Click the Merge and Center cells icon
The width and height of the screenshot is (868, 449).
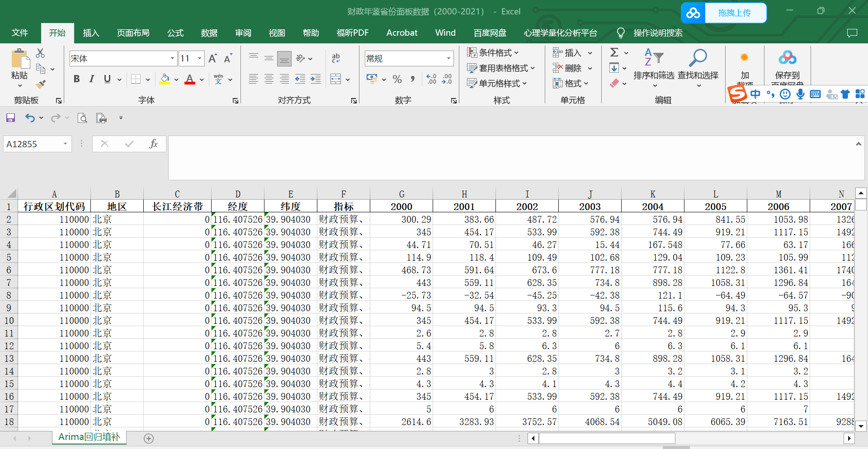tap(336, 79)
